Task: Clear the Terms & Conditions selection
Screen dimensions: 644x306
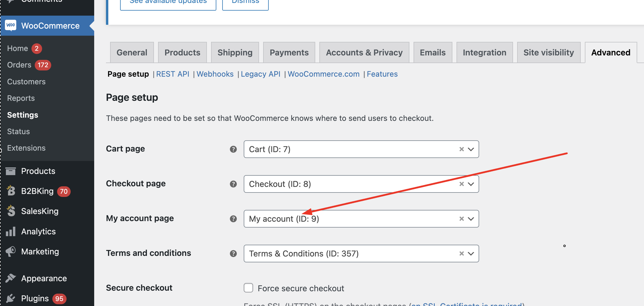Action: 462,254
